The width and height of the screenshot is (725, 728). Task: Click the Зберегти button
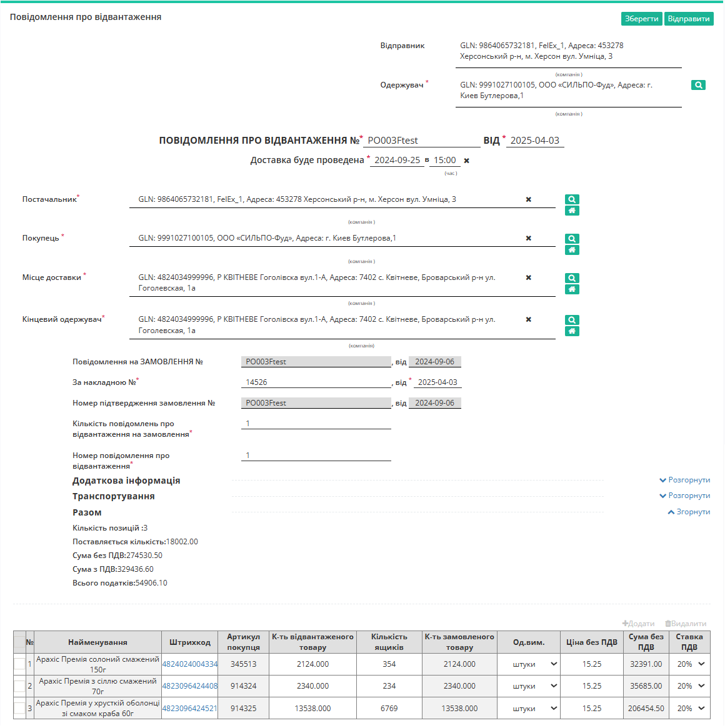coord(641,19)
